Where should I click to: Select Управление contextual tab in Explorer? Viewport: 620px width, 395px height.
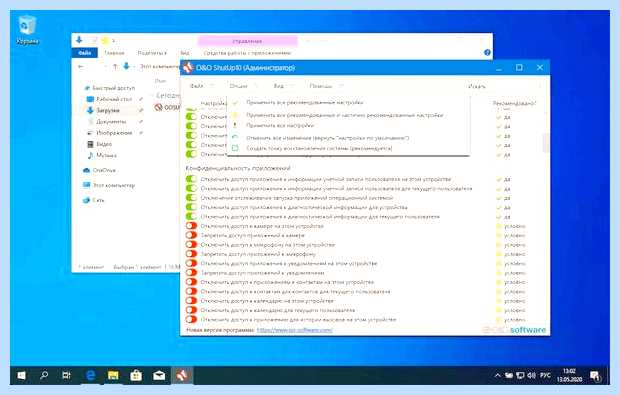pyautogui.click(x=247, y=41)
